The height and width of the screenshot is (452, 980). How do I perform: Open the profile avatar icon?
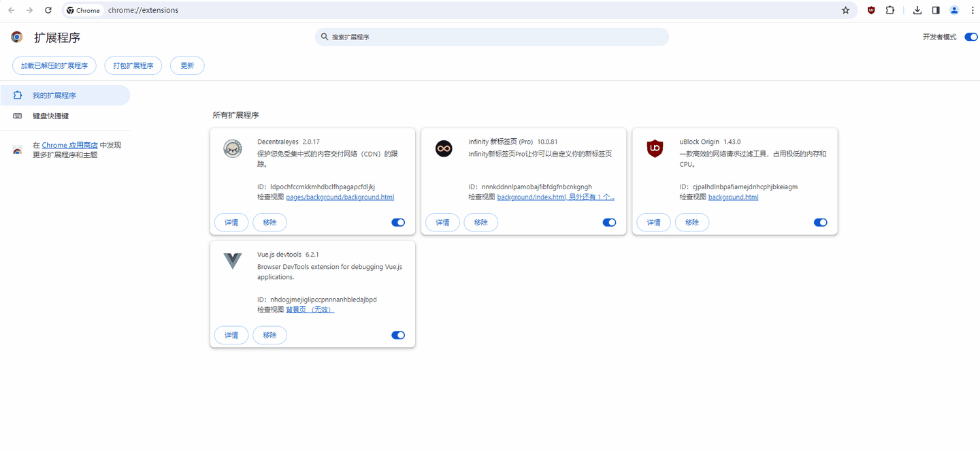(x=954, y=10)
